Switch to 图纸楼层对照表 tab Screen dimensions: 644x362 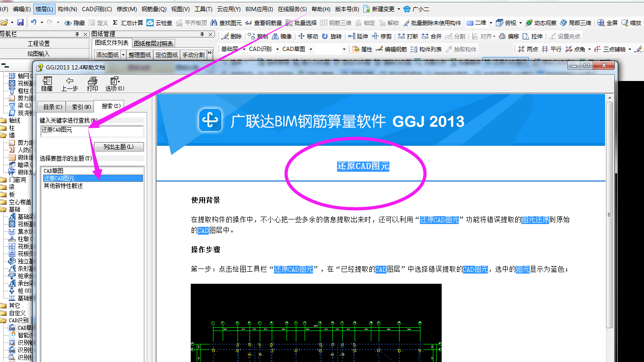(154, 44)
